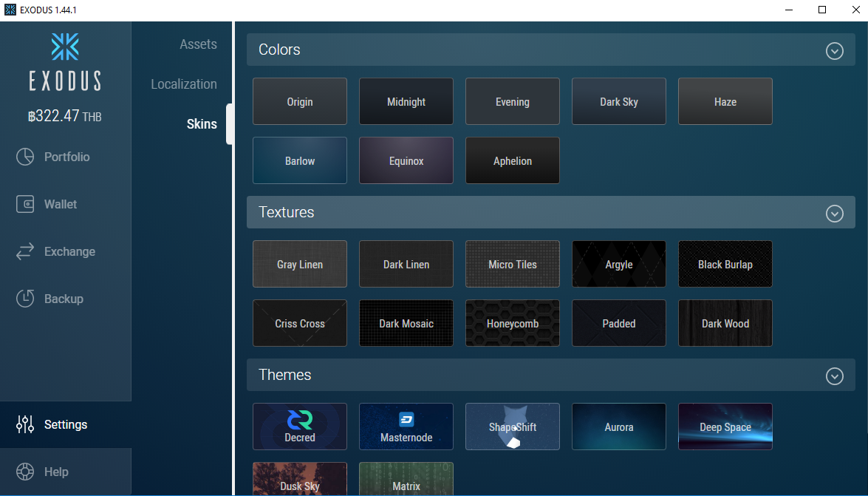Pick the Dark Wood texture

click(725, 324)
